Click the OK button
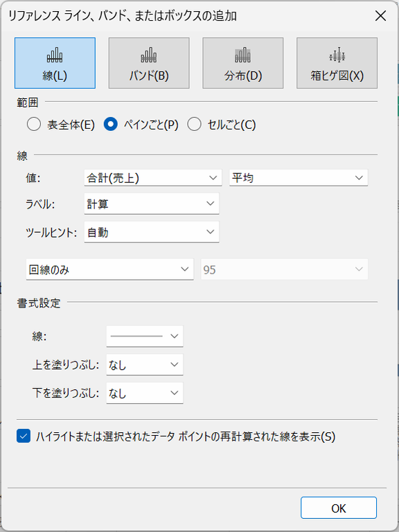The width and height of the screenshot is (399, 532). (x=339, y=508)
